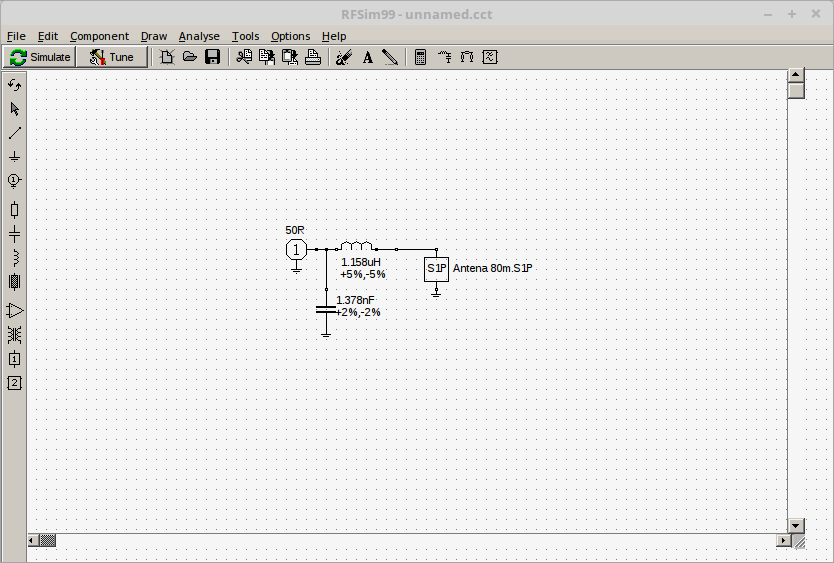834x563 pixels.
Task: Open the Component menu
Action: [99, 36]
